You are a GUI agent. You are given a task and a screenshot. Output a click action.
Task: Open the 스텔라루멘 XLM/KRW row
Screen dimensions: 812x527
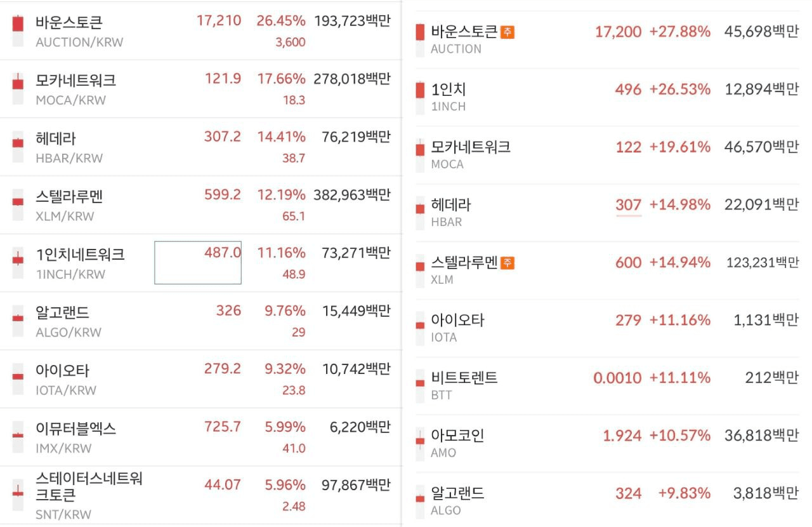(x=200, y=205)
